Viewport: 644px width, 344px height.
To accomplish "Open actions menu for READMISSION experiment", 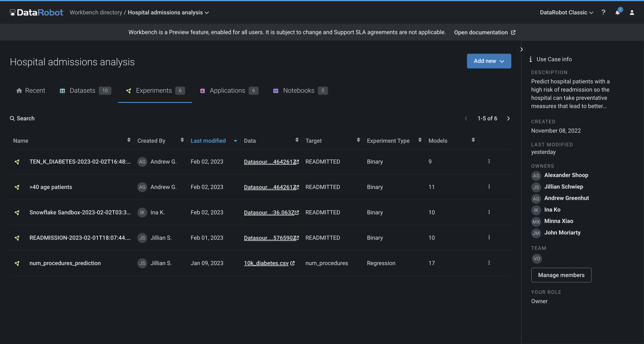I will click(489, 237).
